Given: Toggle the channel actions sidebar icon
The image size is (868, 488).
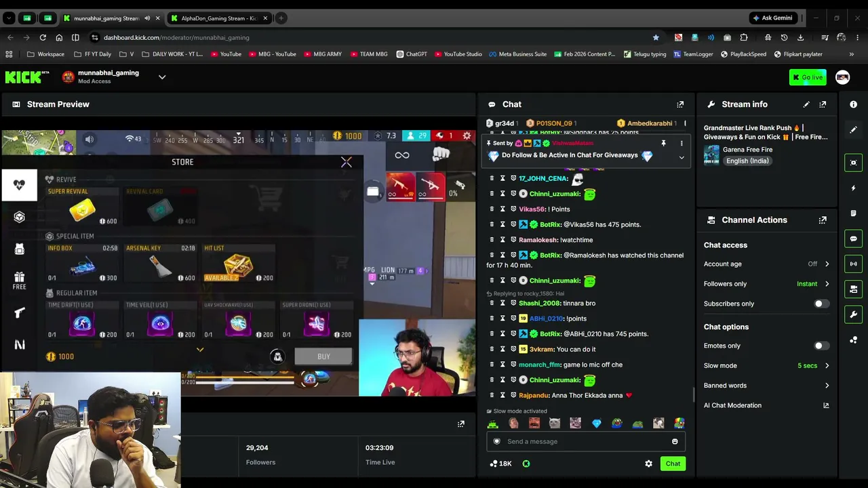Looking at the screenshot, I should (x=854, y=289).
